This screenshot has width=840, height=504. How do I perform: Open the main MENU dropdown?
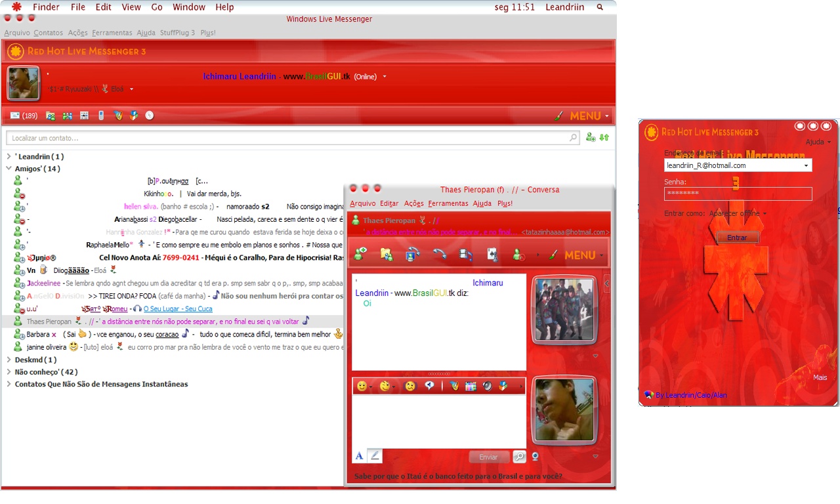589,115
